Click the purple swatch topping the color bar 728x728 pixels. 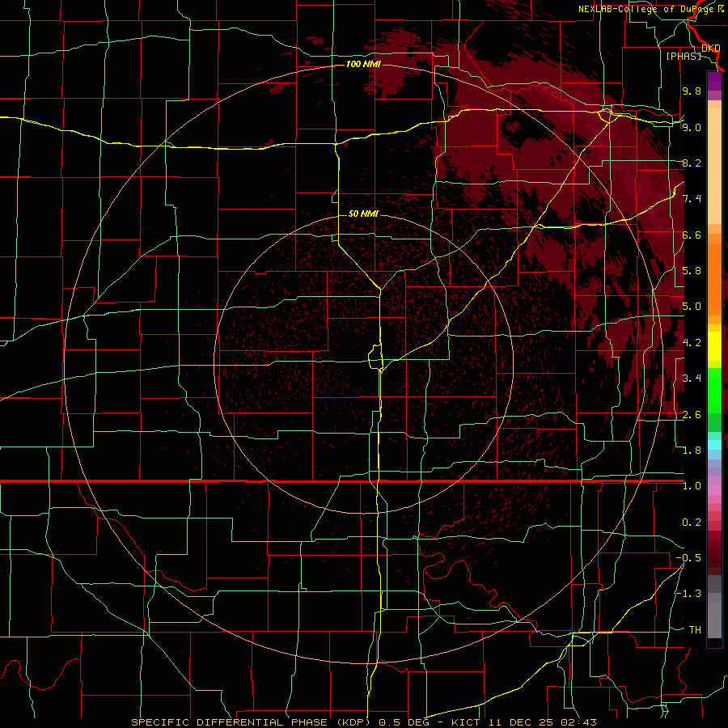(714, 81)
